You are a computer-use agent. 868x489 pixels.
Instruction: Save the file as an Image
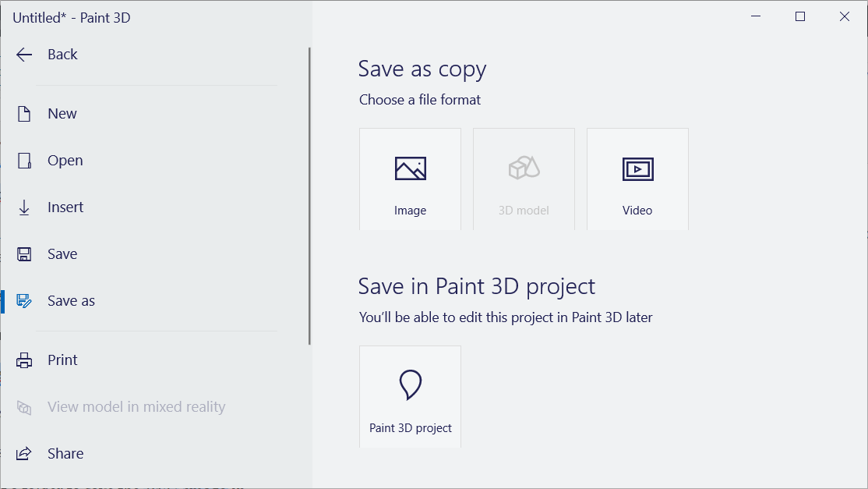coord(410,179)
